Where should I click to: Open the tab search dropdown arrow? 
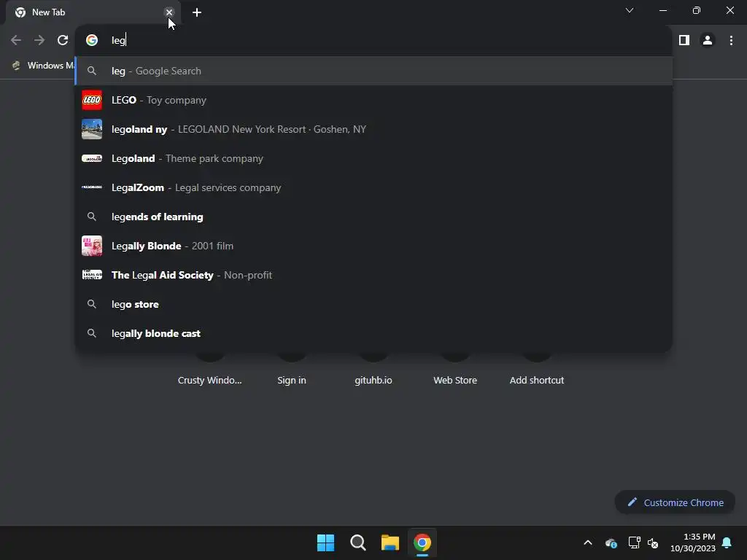(x=630, y=10)
